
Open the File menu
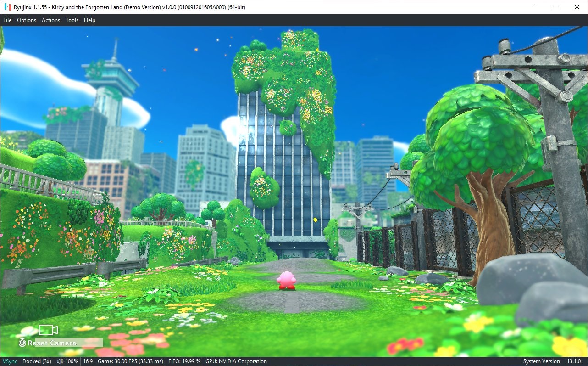tap(7, 20)
